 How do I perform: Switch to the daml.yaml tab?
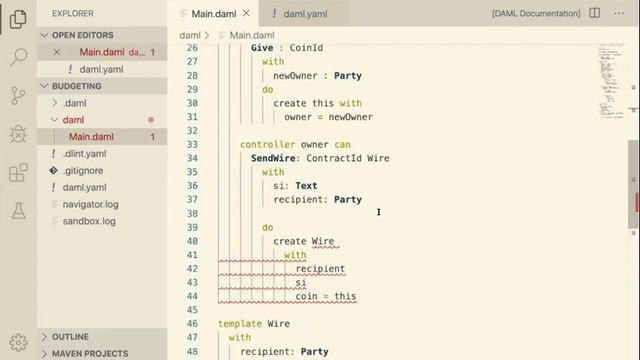click(x=304, y=14)
